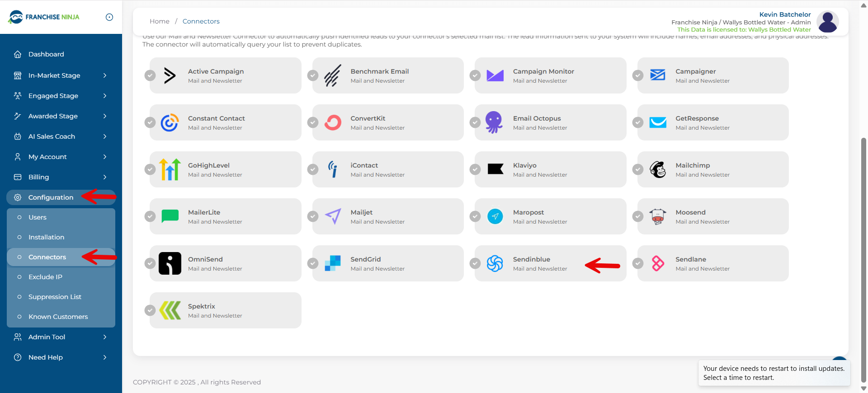This screenshot has height=393, width=868.
Task: Toggle the ConvertKit connector checkmark
Action: point(313,122)
